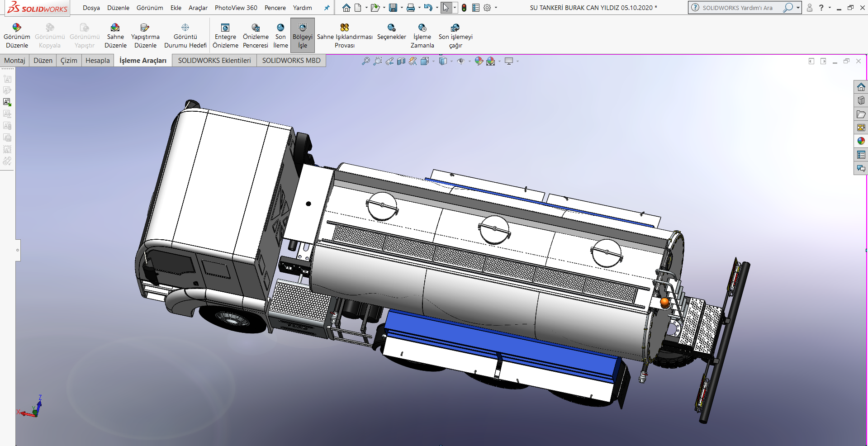This screenshot has height=446, width=868.
Task: Click the Undo icon
Action: [x=428, y=8]
